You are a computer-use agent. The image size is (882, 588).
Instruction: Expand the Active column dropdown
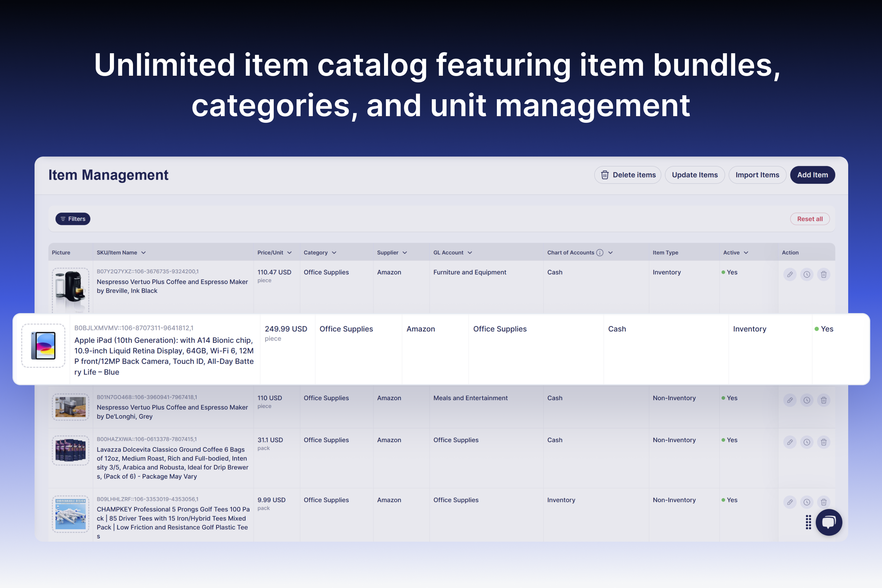coord(746,253)
